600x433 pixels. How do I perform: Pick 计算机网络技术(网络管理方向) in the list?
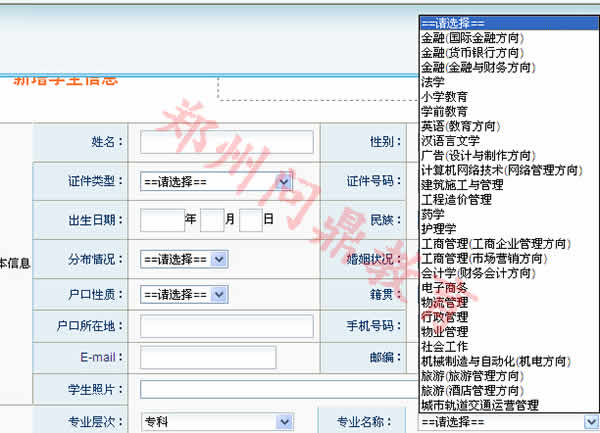coord(500,170)
